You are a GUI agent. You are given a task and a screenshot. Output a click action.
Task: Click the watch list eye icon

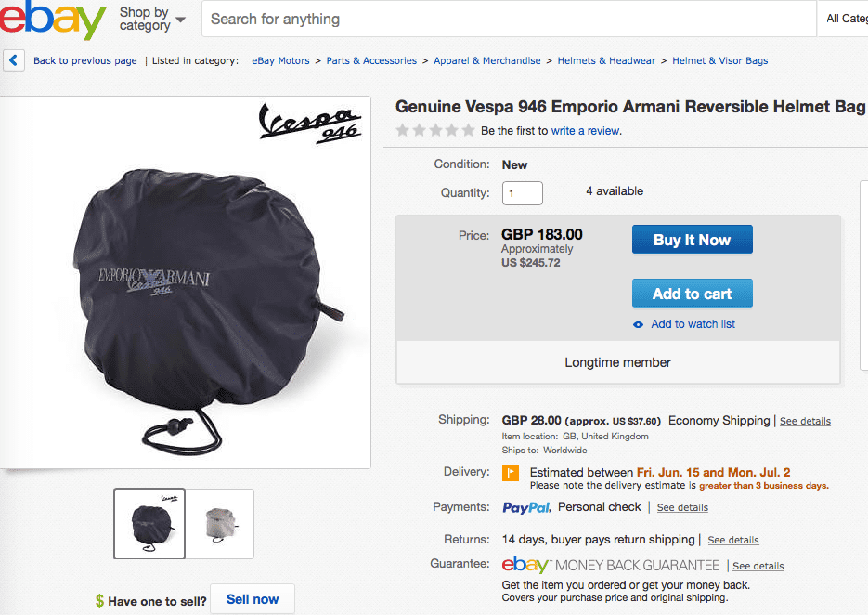(x=638, y=324)
